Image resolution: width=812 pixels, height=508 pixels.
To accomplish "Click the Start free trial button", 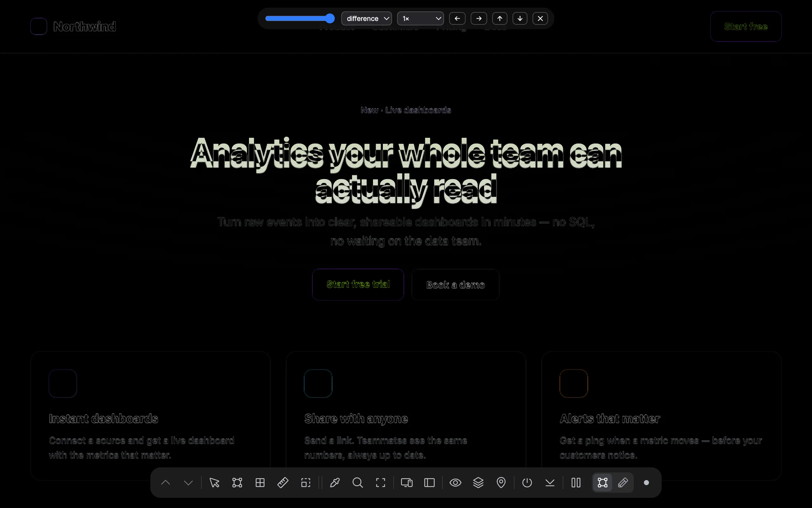I will coord(358,284).
